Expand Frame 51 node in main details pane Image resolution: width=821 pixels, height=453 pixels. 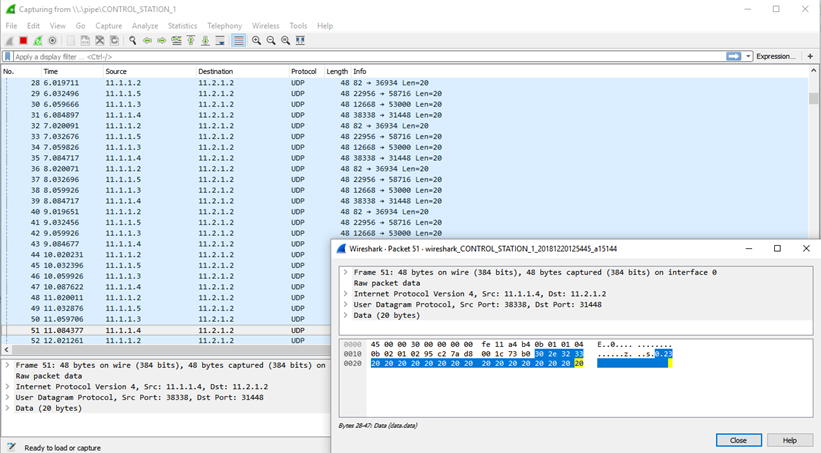[7, 365]
